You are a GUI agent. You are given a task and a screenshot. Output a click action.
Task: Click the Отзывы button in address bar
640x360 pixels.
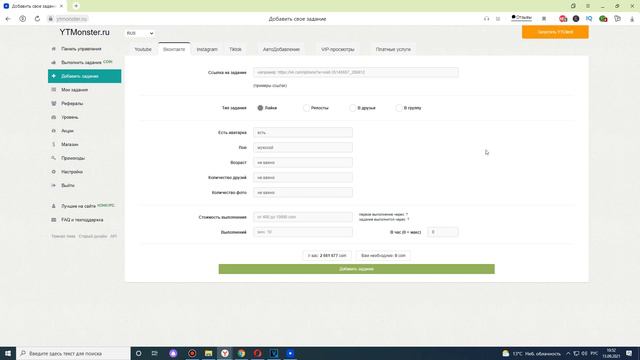pyautogui.click(x=522, y=18)
